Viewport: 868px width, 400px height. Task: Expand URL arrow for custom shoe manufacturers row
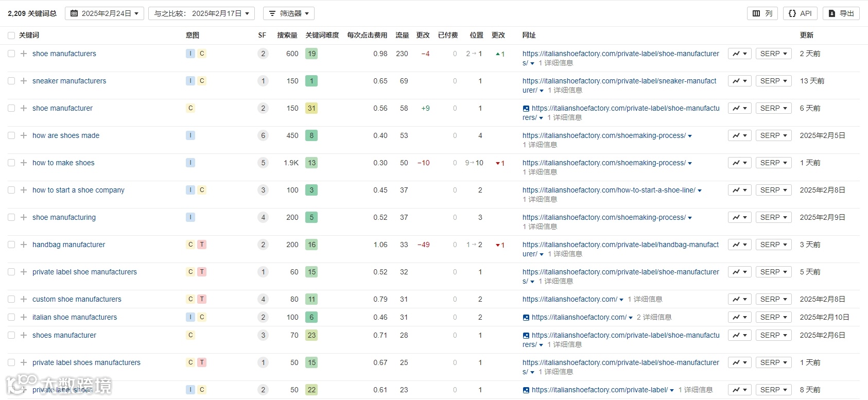tap(621, 300)
